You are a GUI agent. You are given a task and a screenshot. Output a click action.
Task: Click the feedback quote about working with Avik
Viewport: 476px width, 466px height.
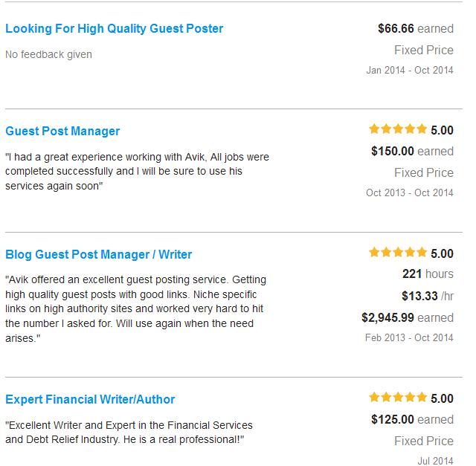pos(137,172)
